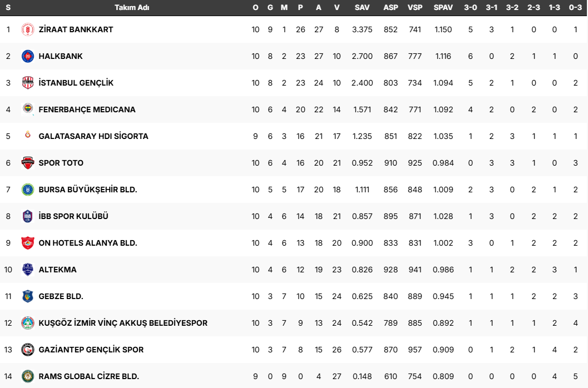Click the Rams Global Cizre Bld. logo
The width and height of the screenshot is (588, 388).
pos(28,376)
